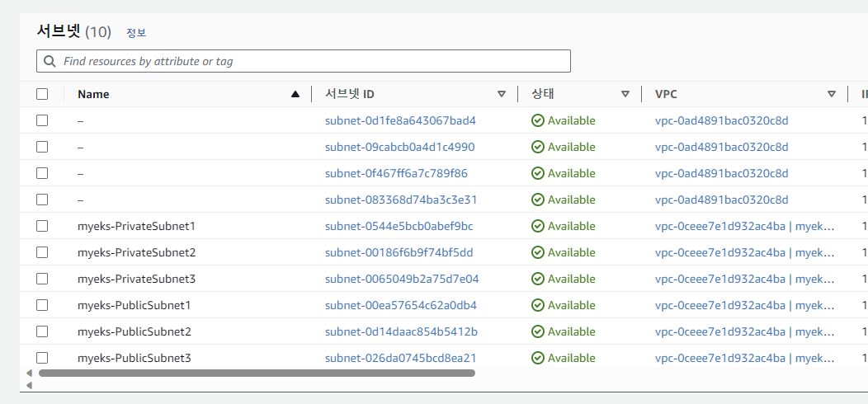Click Available status in subnet-0d1fe8a643067bad4 row
Viewport: 868px width, 404px height.
[x=564, y=120]
